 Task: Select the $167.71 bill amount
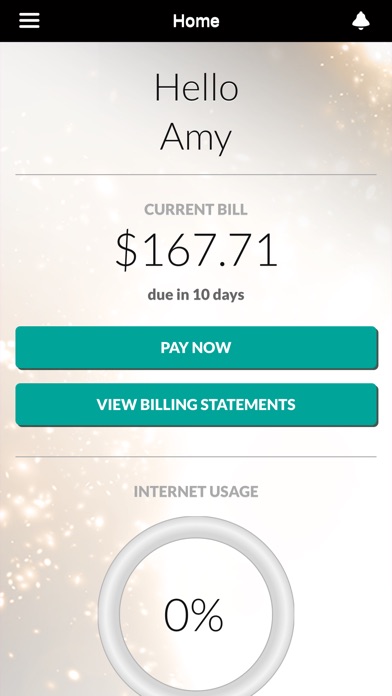point(196,249)
